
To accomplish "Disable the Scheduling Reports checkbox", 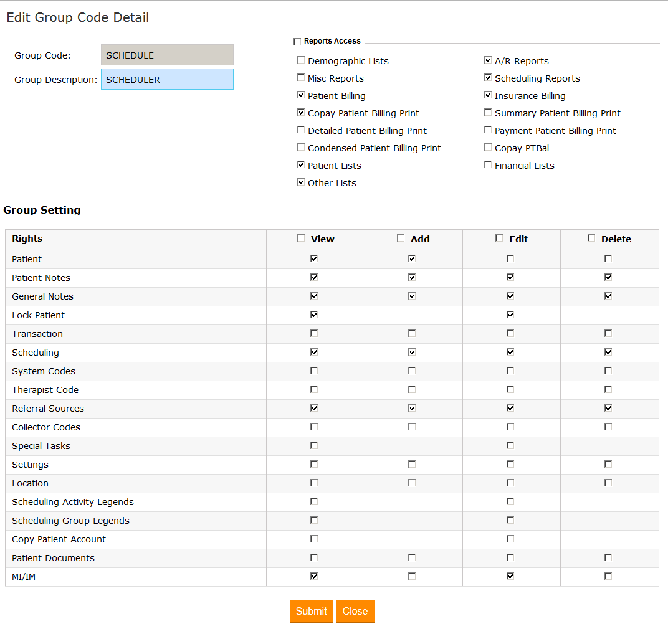I will pos(489,78).
